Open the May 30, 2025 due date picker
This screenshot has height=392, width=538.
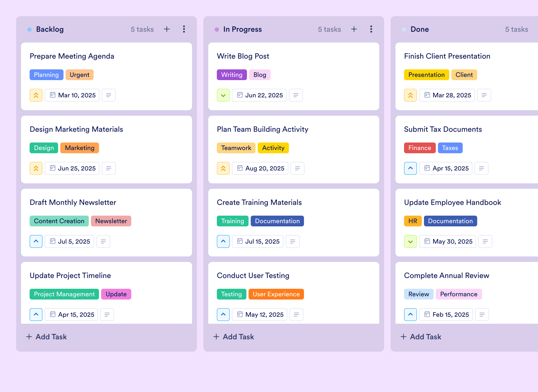coord(448,241)
